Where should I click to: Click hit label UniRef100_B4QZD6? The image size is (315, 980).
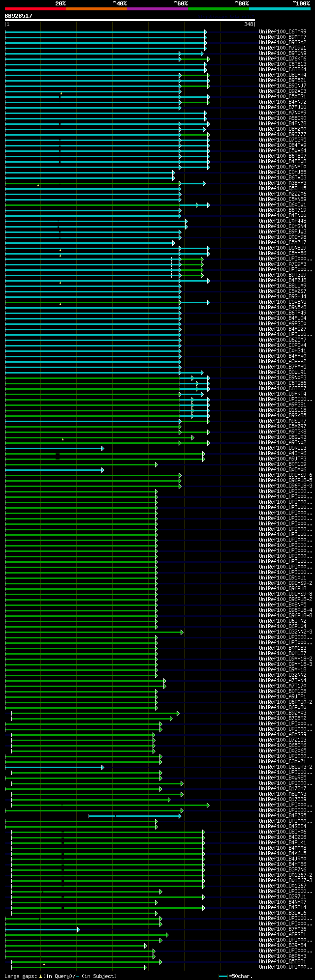pyautogui.click(x=283, y=837)
